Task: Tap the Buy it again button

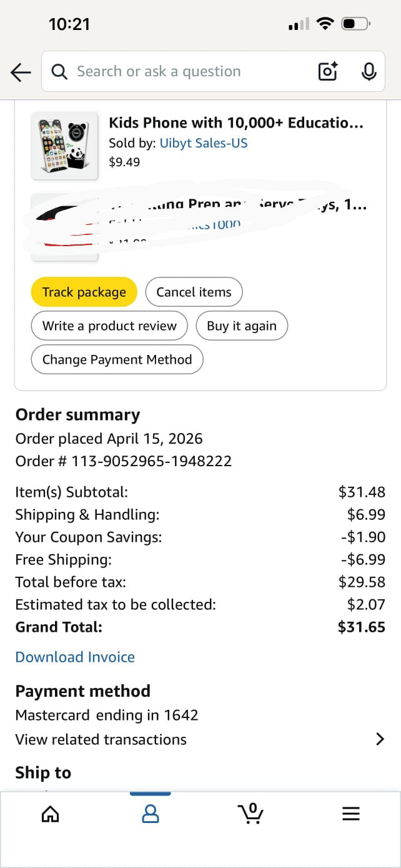Action: click(241, 326)
